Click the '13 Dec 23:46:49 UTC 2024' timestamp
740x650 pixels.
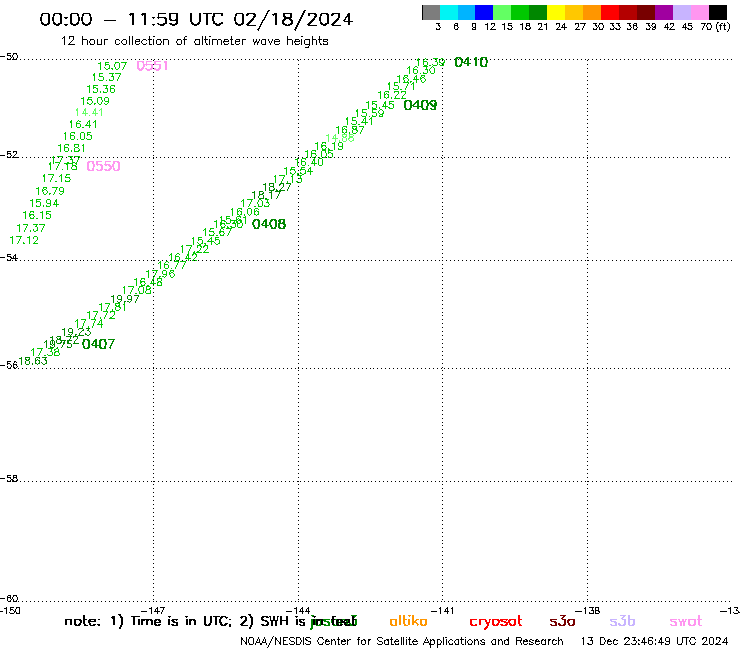click(654, 642)
